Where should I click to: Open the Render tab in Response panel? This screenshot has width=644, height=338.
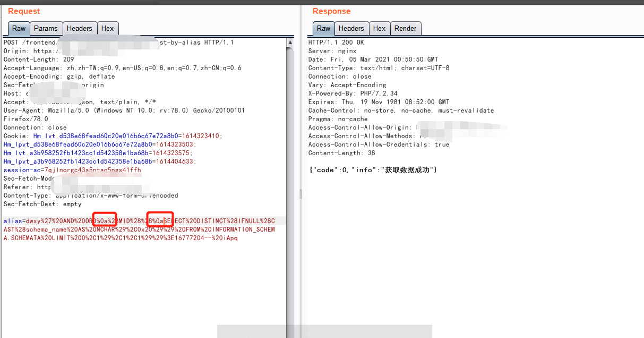point(406,29)
